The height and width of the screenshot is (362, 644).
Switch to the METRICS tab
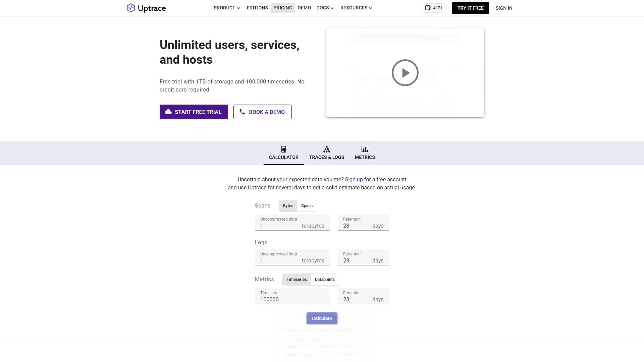click(365, 153)
